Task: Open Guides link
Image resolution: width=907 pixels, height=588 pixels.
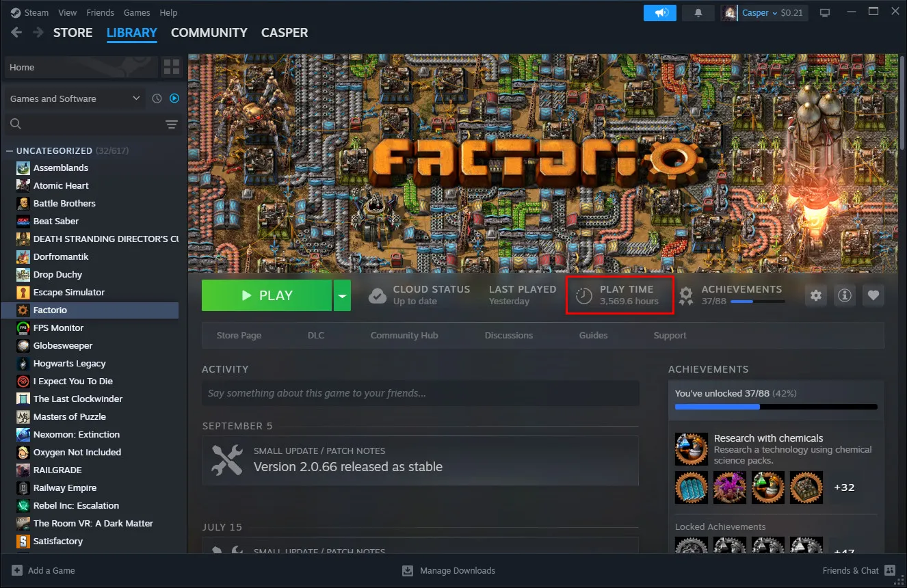Action: [x=593, y=335]
